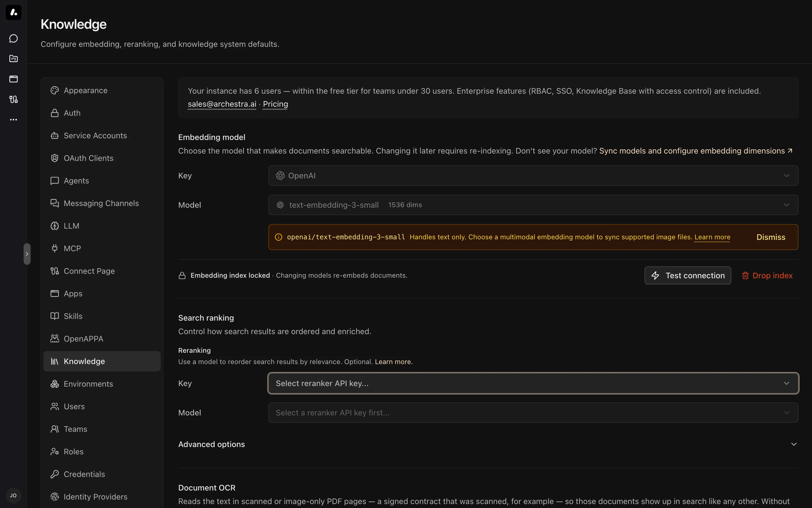Image resolution: width=812 pixels, height=508 pixels.
Task: Expand Advanced options chevron
Action: 794,444
